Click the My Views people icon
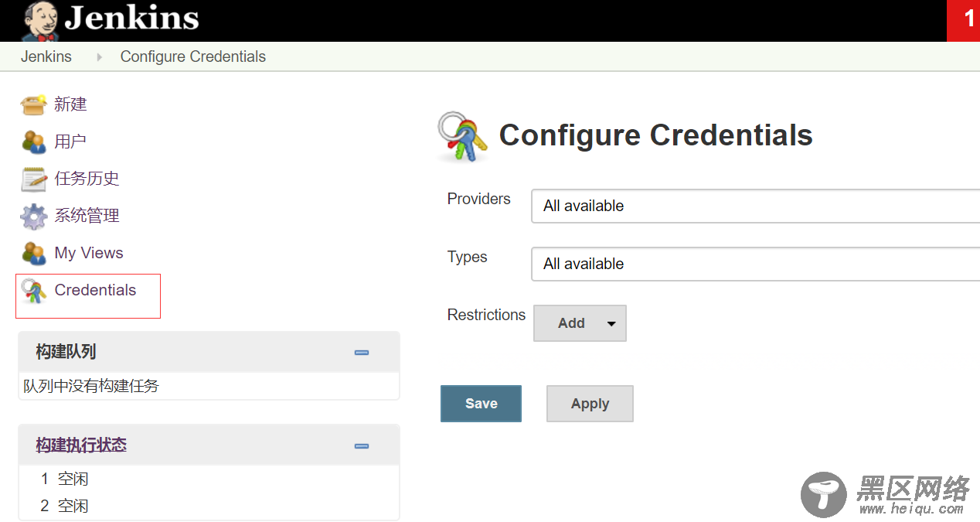This screenshot has height=522, width=980. pos(34,253)
